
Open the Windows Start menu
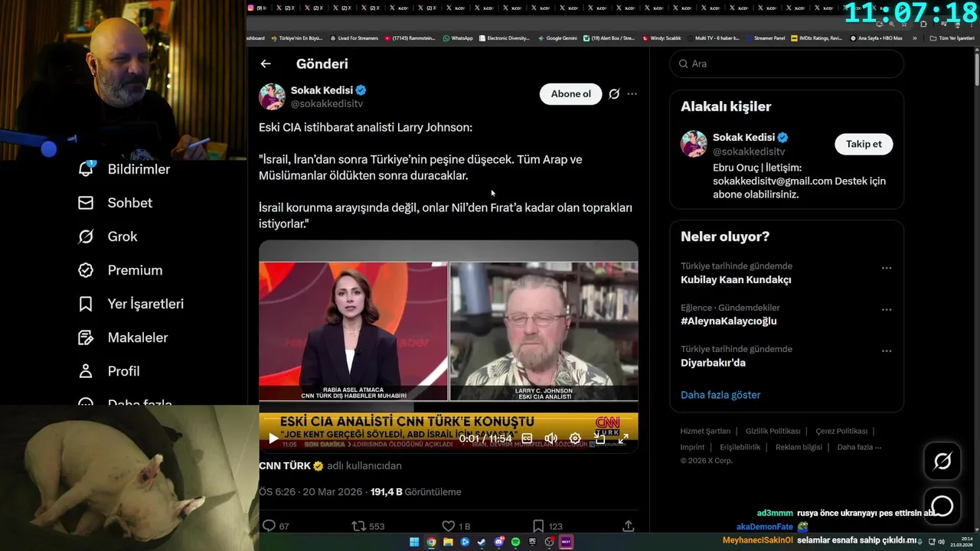pos(414,542)
